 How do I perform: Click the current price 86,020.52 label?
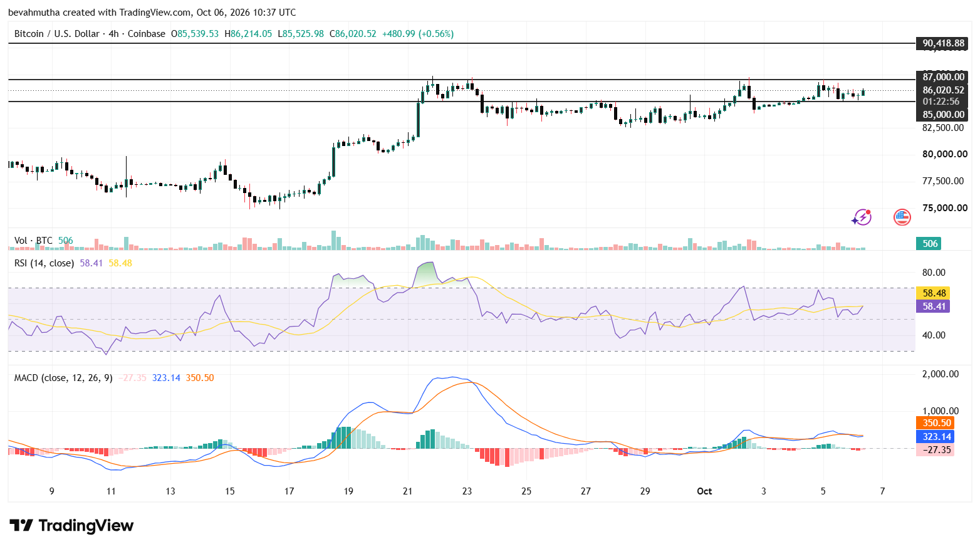(x=942, y=90)
